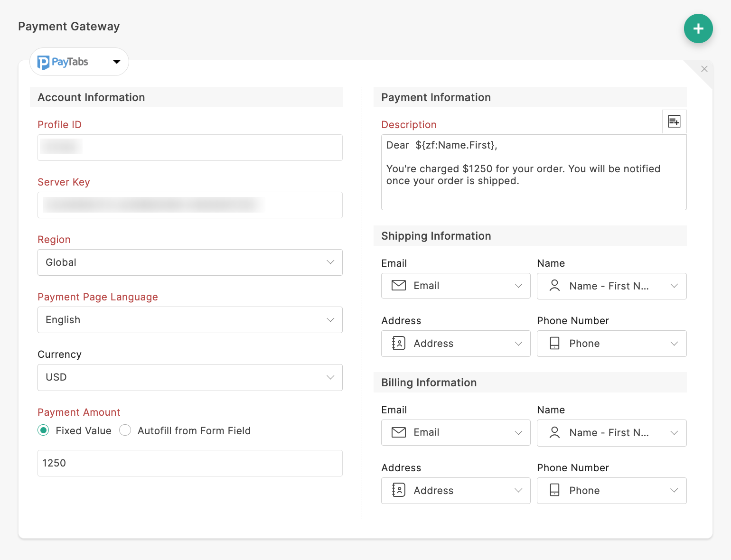The width and height of the screenshot is (731, 560).
Task: Select the Fixed Value radio button
Action: (44, 430)
